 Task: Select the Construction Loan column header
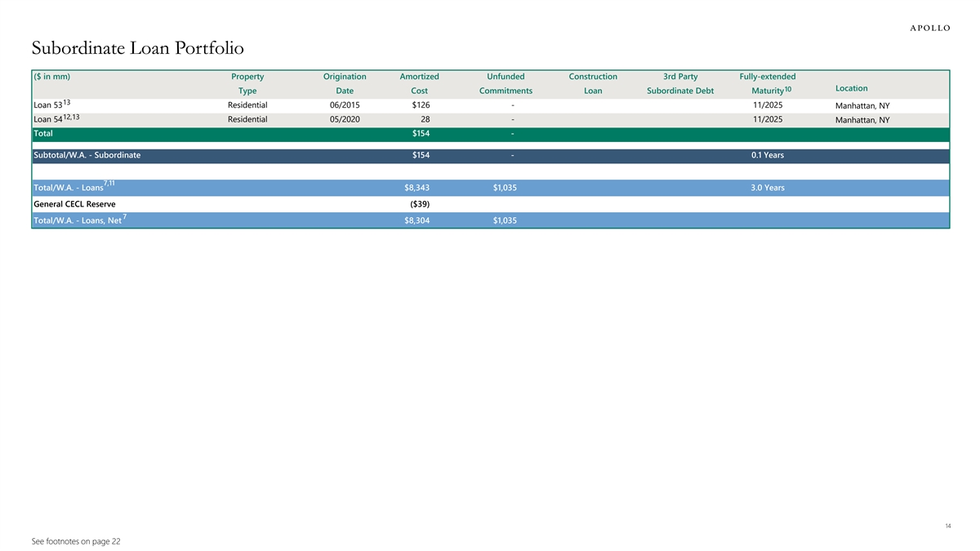pyautogui.click(x=592, y=83)
